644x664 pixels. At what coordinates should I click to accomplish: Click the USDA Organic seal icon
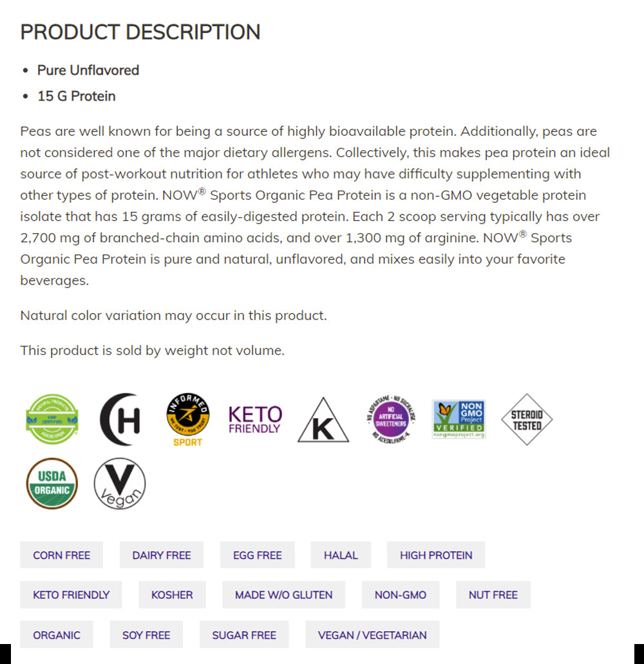(52, 484)
